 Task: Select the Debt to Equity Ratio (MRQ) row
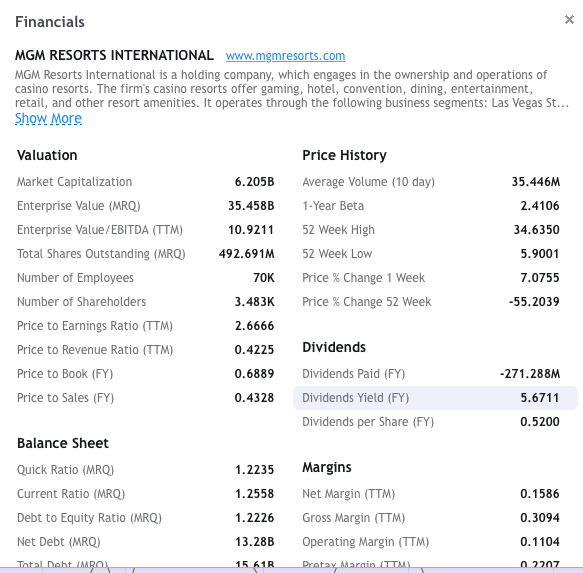145,518
